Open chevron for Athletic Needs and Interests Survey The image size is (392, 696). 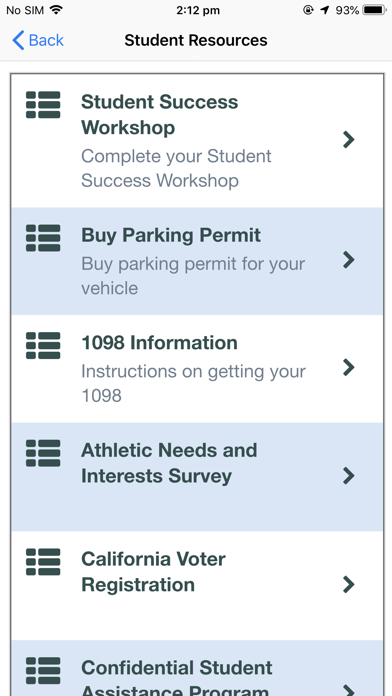(x=349, y=476)
